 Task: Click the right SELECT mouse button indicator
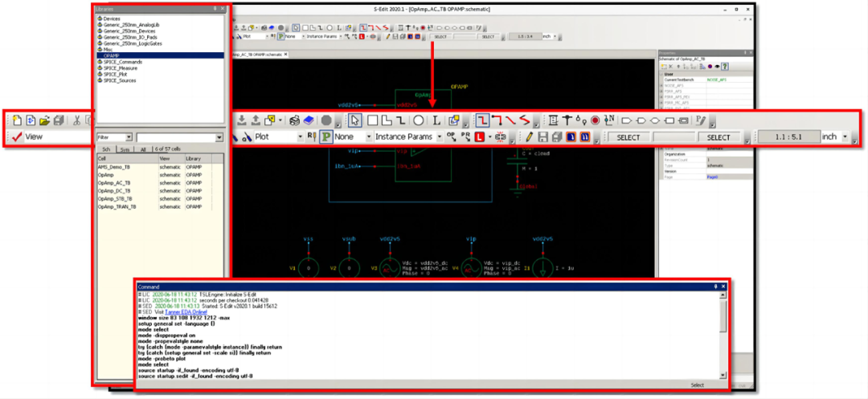click(719, 137)
